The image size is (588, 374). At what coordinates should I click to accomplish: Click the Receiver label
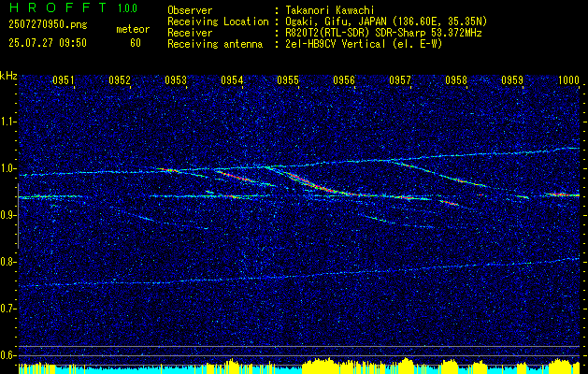tap(190, 33)
